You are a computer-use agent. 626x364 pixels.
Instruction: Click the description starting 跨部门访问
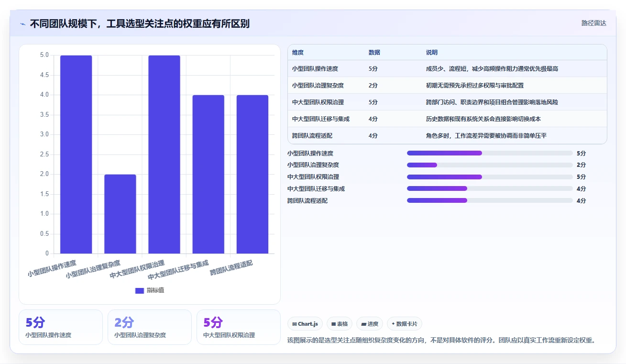492,102
